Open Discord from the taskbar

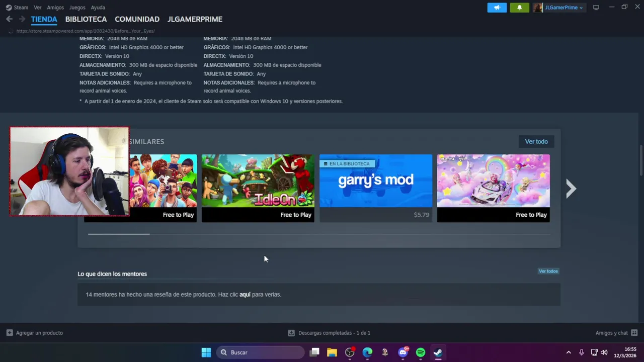[403, 352]
